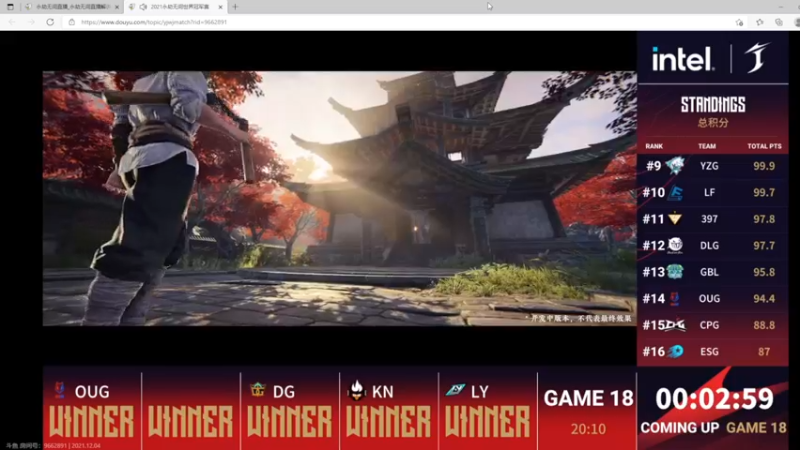Close the first Douyu browser tab
The width and height of the screenshot is (800, 450).
point(117,7)
